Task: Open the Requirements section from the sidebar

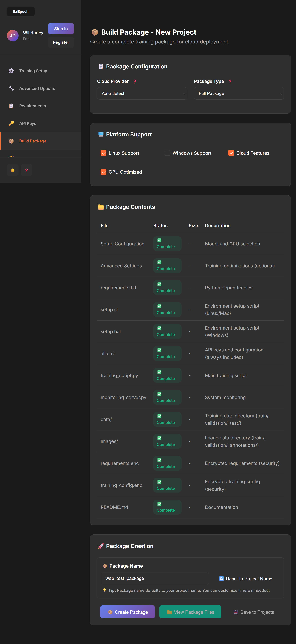Action: (32, 106)
